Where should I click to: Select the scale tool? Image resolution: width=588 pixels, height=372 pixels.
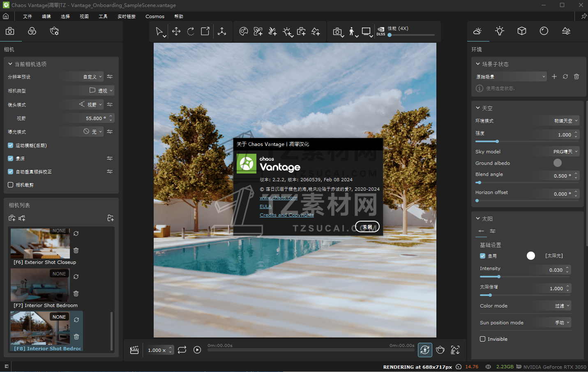click(x=205, y=31)
